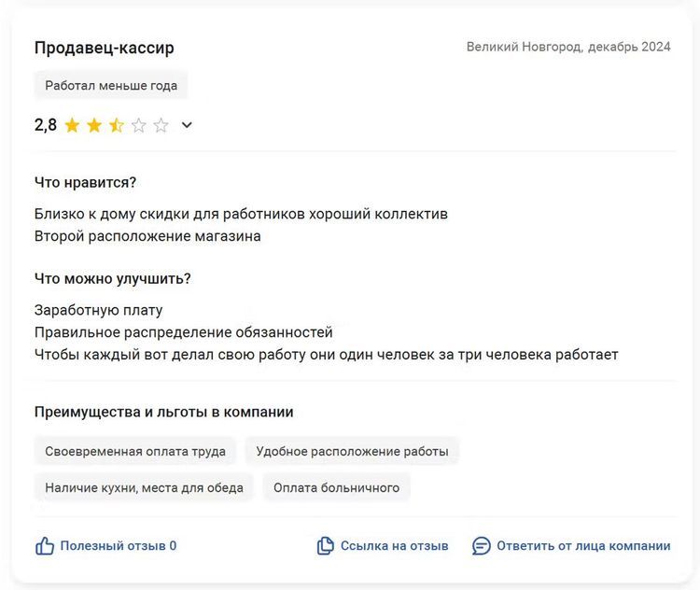
Task: Click the Великий Новгород, декабрь 2024 text
Action: (x=568, y=47)
